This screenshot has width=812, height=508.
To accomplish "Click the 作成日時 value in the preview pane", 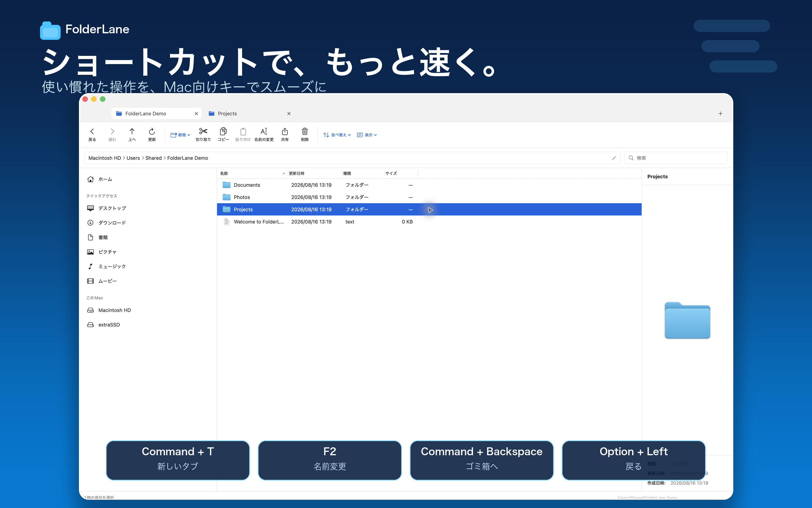I will 689,483.
